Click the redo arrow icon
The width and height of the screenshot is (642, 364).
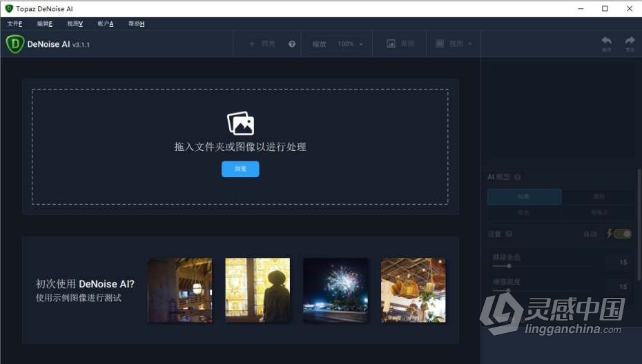coord(630,41)
